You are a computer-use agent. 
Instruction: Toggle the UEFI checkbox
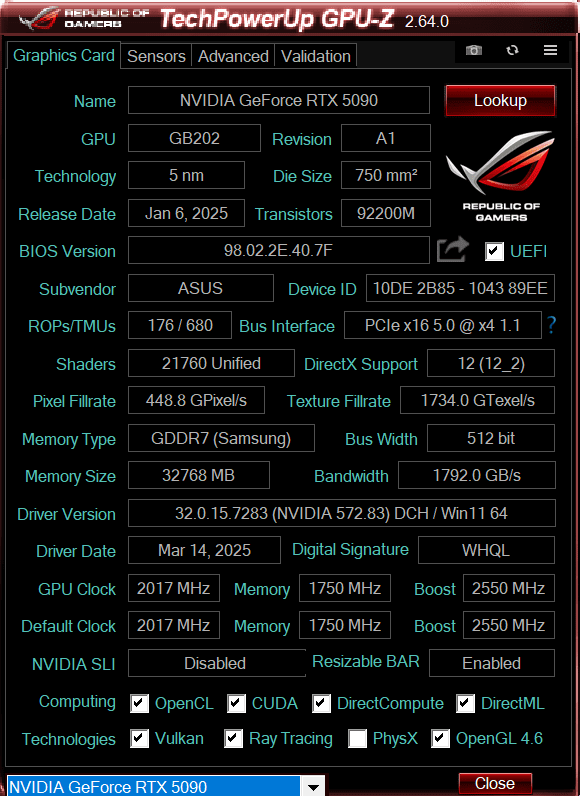494,251
